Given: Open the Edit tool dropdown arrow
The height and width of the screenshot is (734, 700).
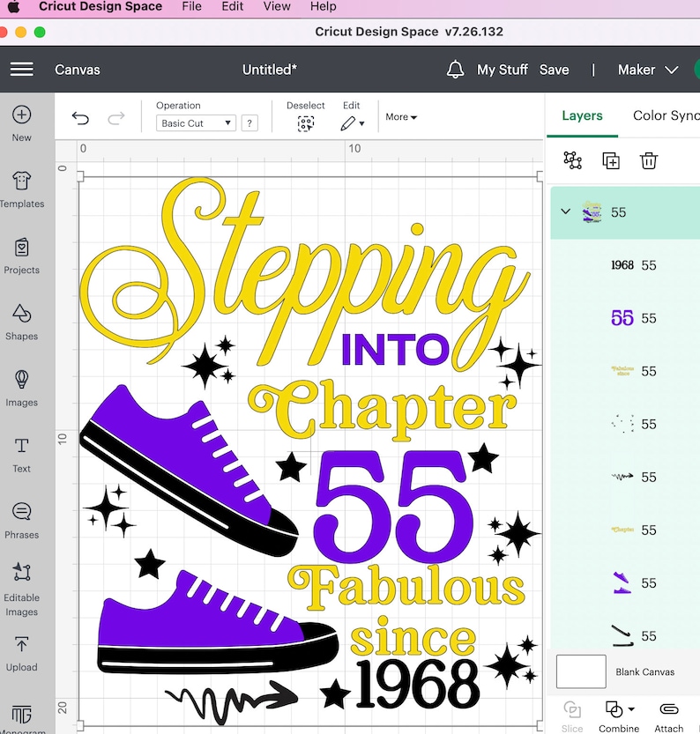Looking at the screenshot, I should click(361, 124).
